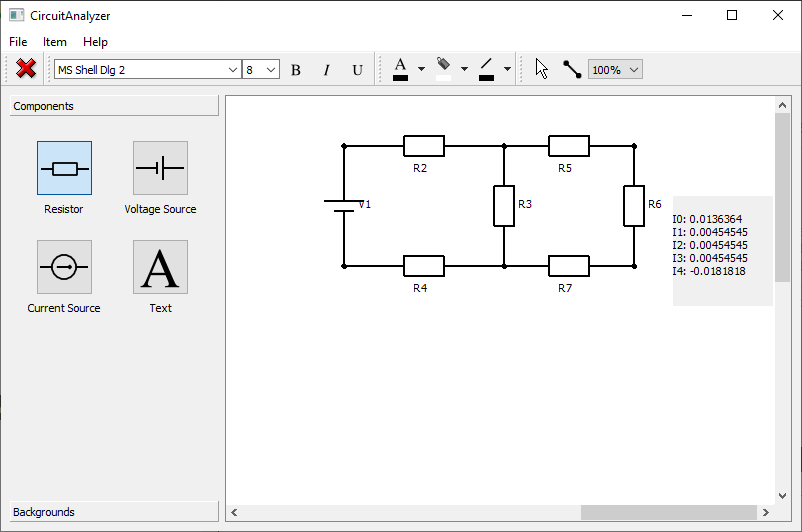Click the fill color bucket icon
This screenshot has height=532, width=802.
(444, 68)
